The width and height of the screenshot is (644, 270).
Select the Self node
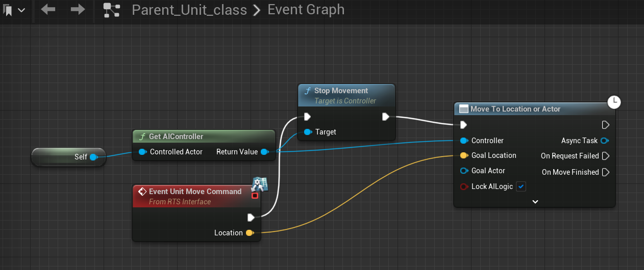pyautogui.click(x=68, y=157)
